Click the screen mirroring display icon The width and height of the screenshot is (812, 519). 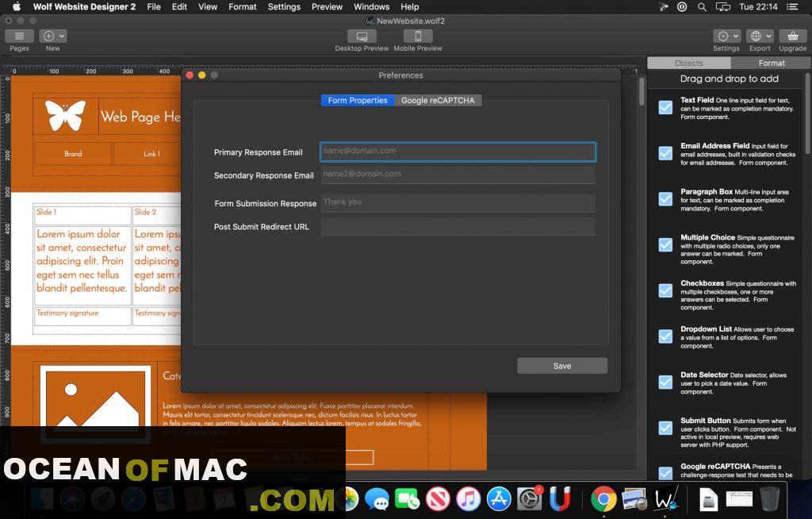723,6
